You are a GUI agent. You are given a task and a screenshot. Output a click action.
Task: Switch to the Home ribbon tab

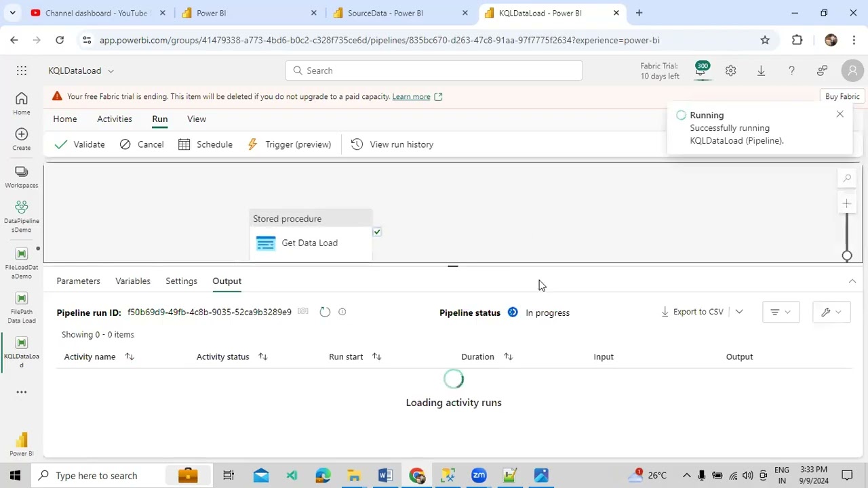(x=65, y=119)
